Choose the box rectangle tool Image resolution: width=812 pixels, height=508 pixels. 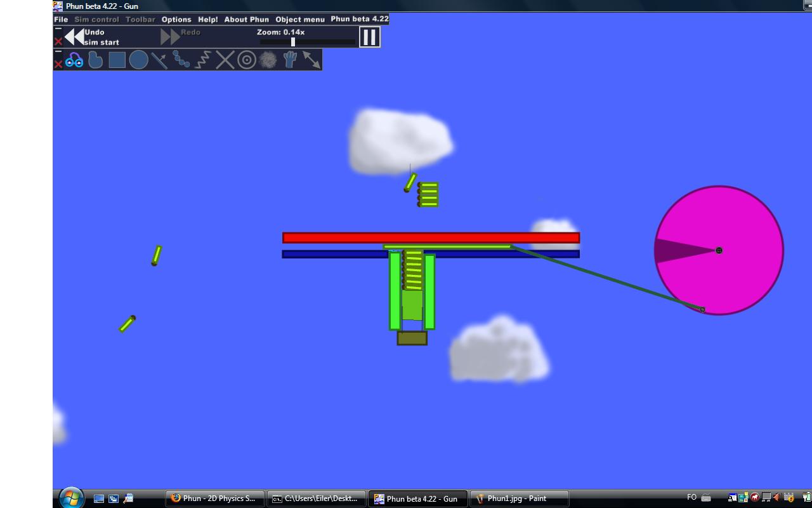tap(117, 60)
